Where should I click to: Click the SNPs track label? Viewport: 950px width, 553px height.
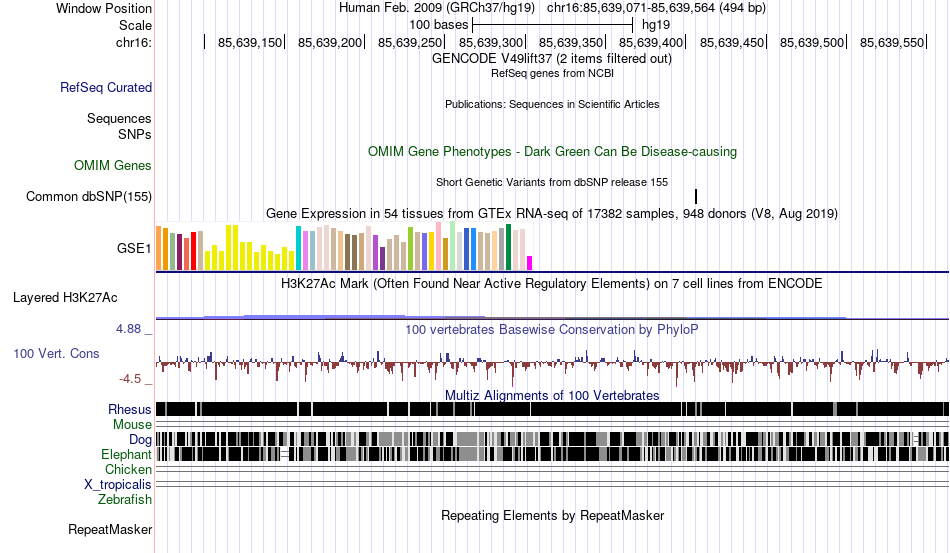point(135,134)
